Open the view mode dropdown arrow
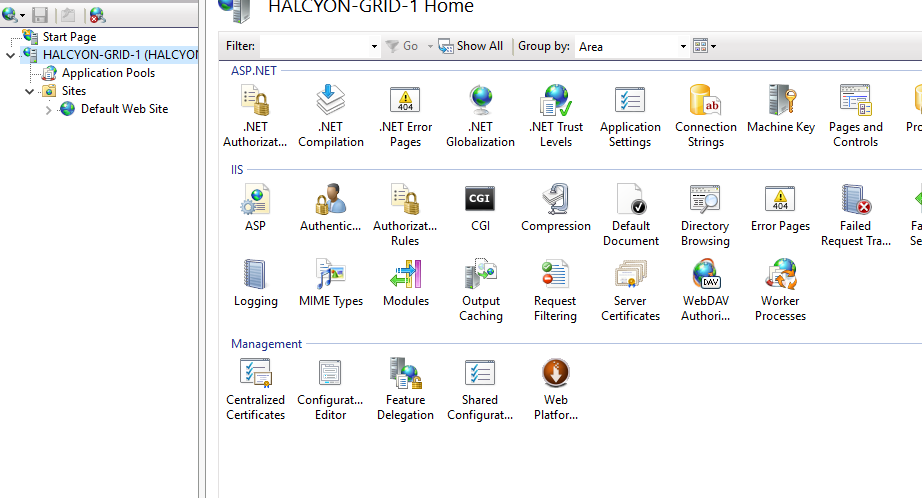 [x=713, y=46]
